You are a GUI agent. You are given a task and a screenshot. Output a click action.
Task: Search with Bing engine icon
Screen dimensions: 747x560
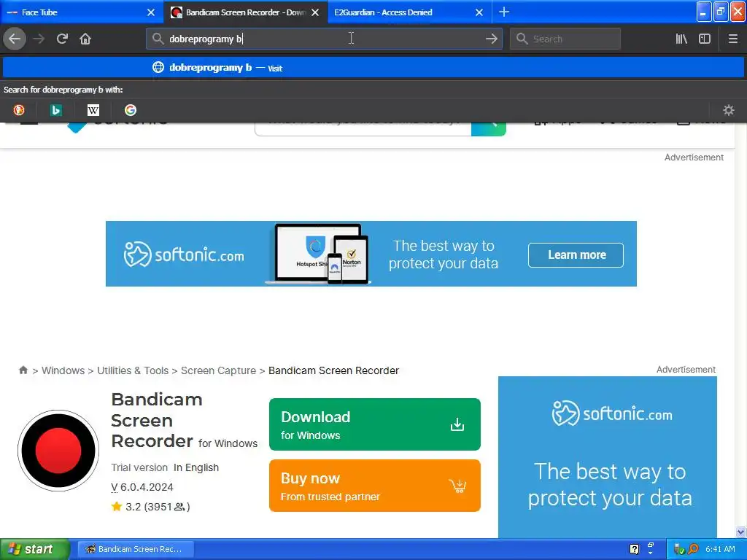pos(55,110)
